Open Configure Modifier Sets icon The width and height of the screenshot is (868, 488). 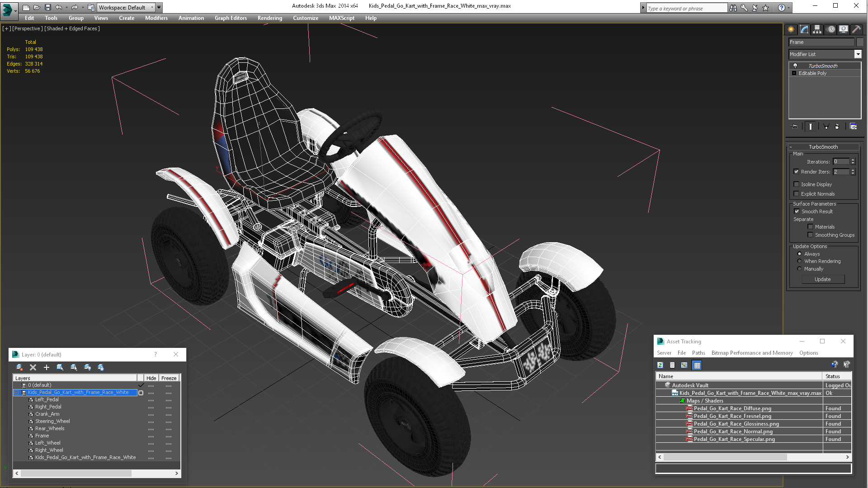pos(853,127)
